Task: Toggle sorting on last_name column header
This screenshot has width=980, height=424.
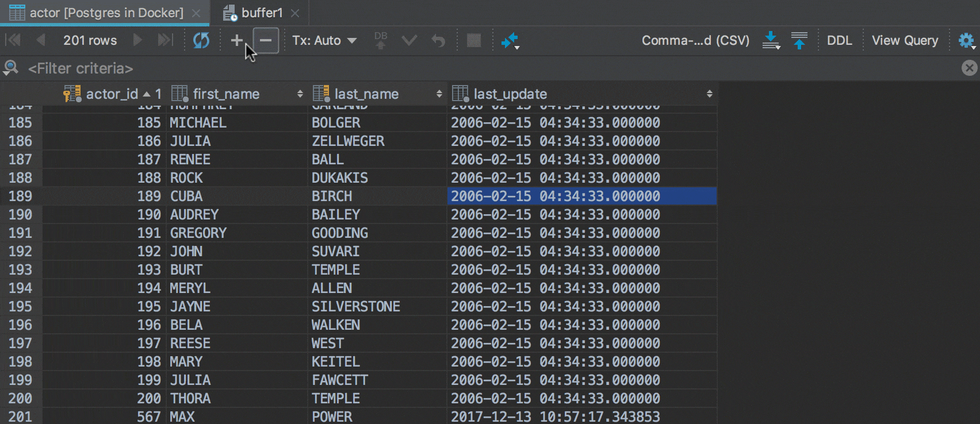Action: pos(366,94)
